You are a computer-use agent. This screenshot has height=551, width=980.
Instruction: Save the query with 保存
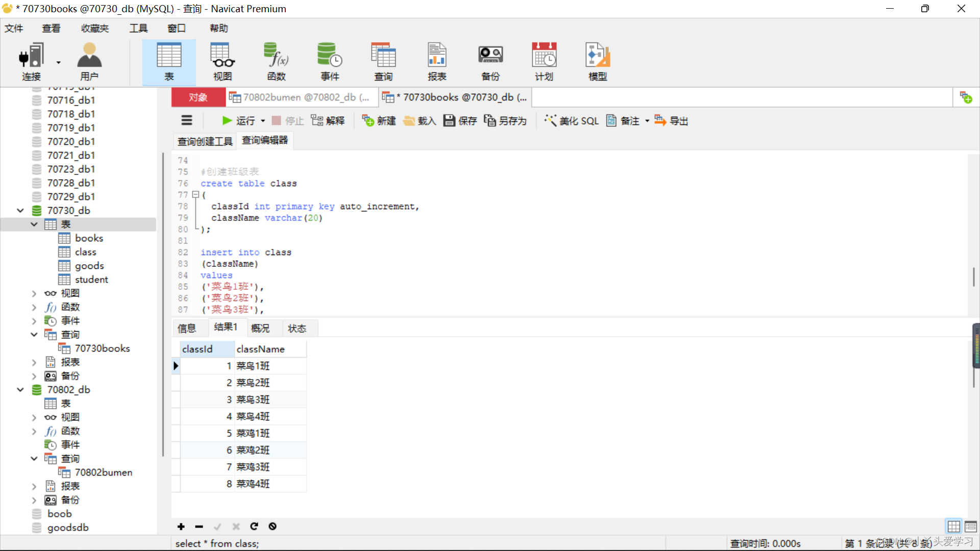click(460, 121)
